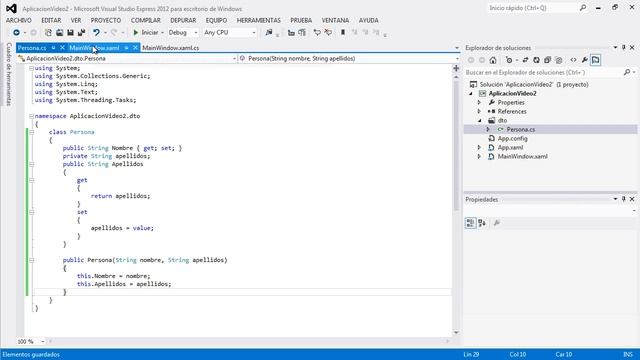Toggle pin on Explorador de soluciones panel

tap(624, 48)
